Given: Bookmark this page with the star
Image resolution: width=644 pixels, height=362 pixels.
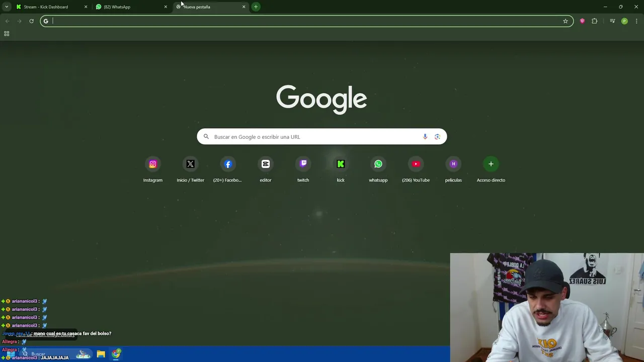Looking at the screenshot, I should coord(566,21).
